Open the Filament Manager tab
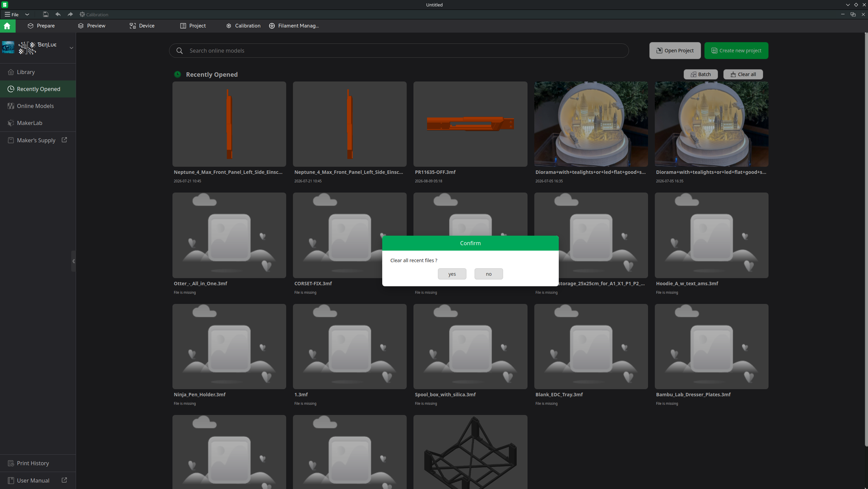The width and height of the screenshot is (868, 489). click(294, 26)
